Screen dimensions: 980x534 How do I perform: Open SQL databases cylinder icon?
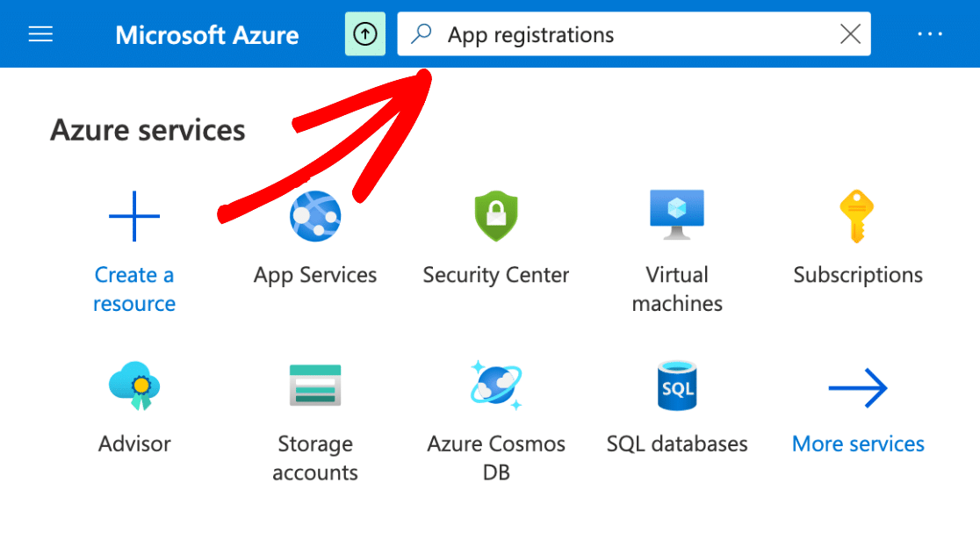click(x=677, y=386)
